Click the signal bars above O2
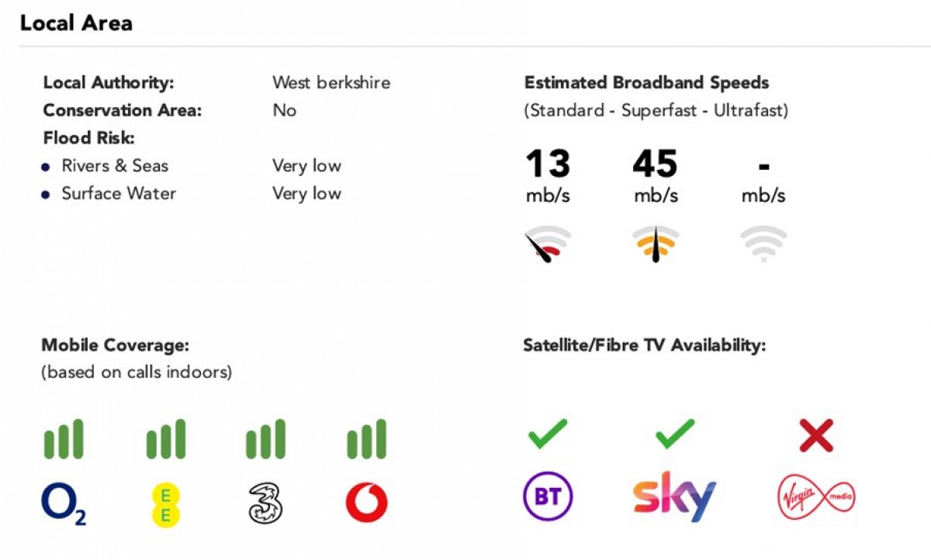The width and height of the screenshot is (931, 560). click(64, 439)
